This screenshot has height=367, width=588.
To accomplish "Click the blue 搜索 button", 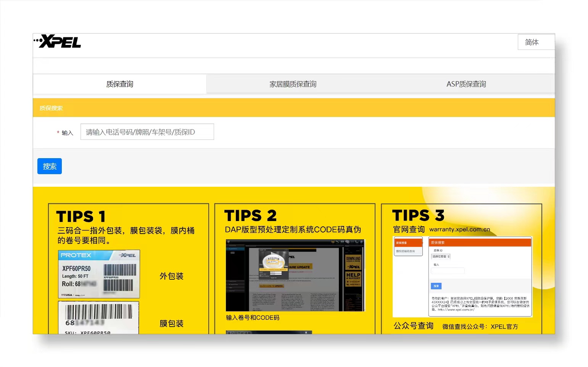I will pyautogui.click(x=50, y=166).
